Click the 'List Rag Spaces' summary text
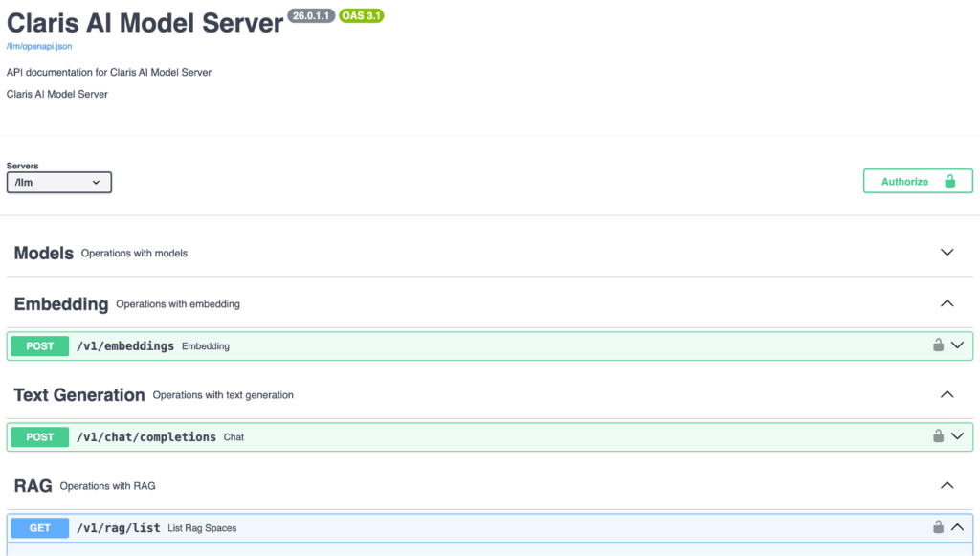Screen dimensions: 980x556 [202, 528]
